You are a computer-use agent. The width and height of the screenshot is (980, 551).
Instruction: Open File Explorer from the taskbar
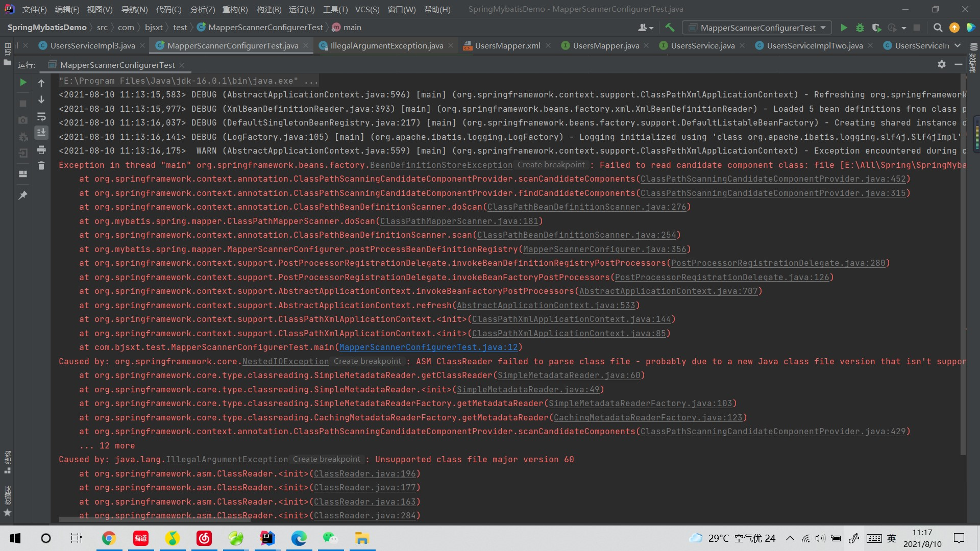[x=362, y=538]
